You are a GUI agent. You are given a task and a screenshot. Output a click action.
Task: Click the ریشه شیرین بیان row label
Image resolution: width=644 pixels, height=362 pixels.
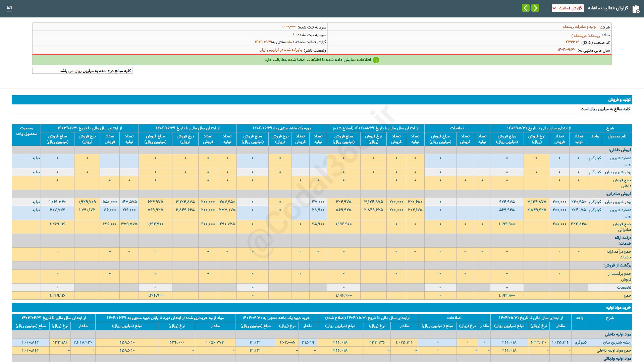tap(617, 342)
